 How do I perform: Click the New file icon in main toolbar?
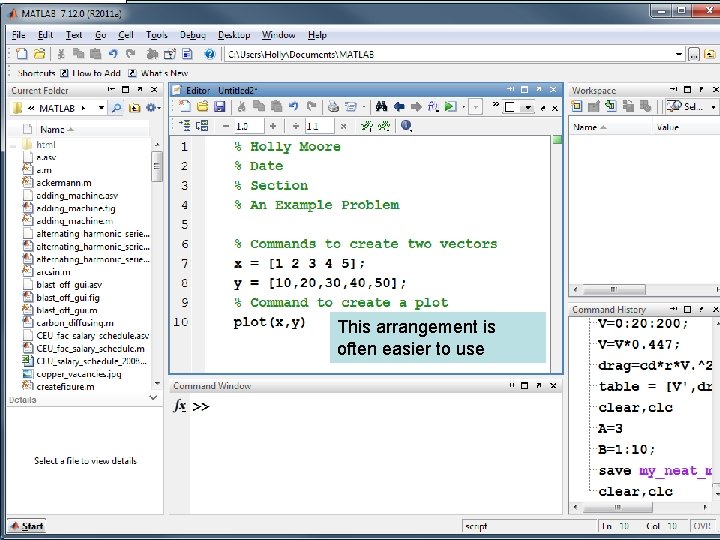pyautogui.click(x=21, y=54)
